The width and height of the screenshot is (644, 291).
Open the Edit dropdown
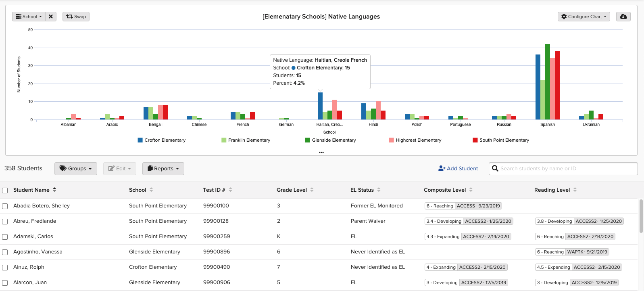coord(120,168)
